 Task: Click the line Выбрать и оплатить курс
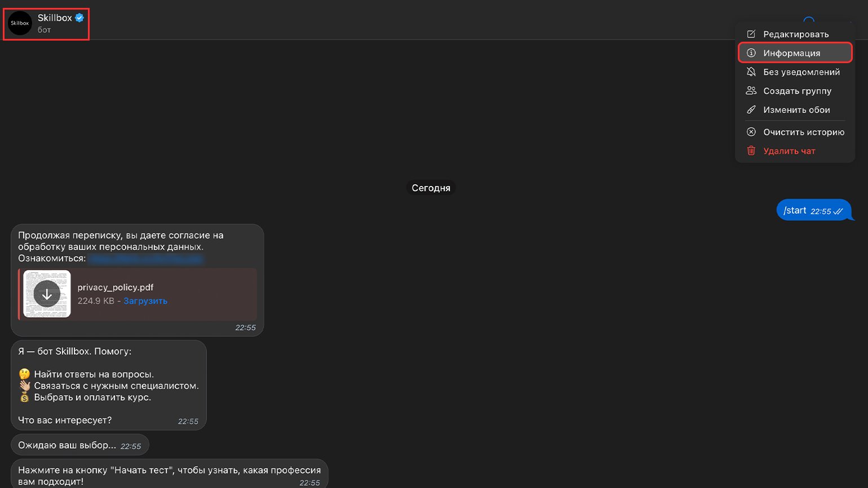coord(92,397)
